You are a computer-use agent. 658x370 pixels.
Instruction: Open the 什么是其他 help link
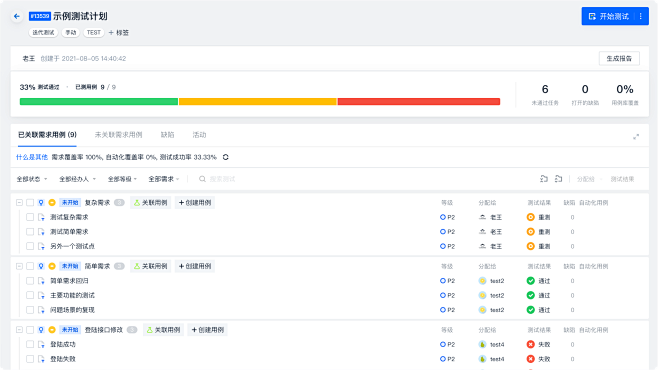[x=32, y=157]
